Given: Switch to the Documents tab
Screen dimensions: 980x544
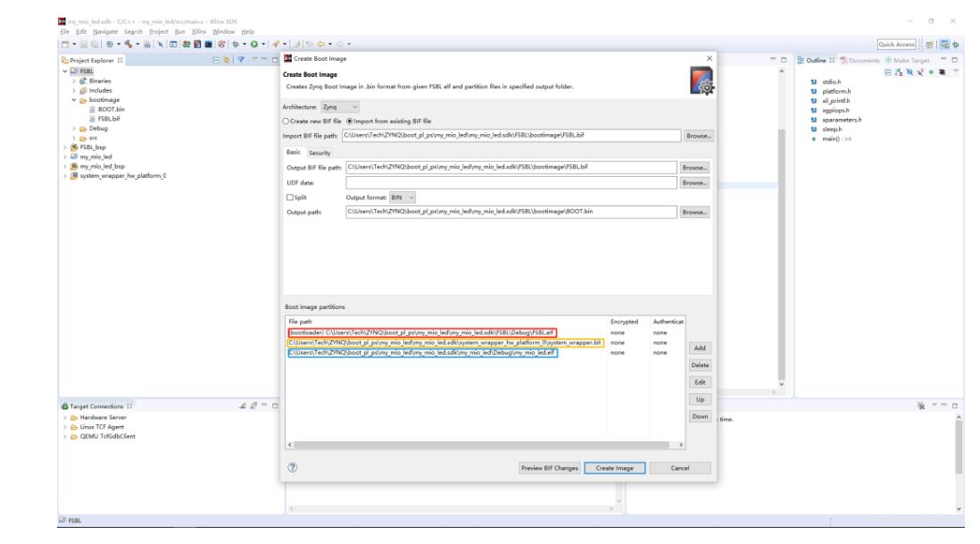Looking at the screenshot, I should coord(860,61).
